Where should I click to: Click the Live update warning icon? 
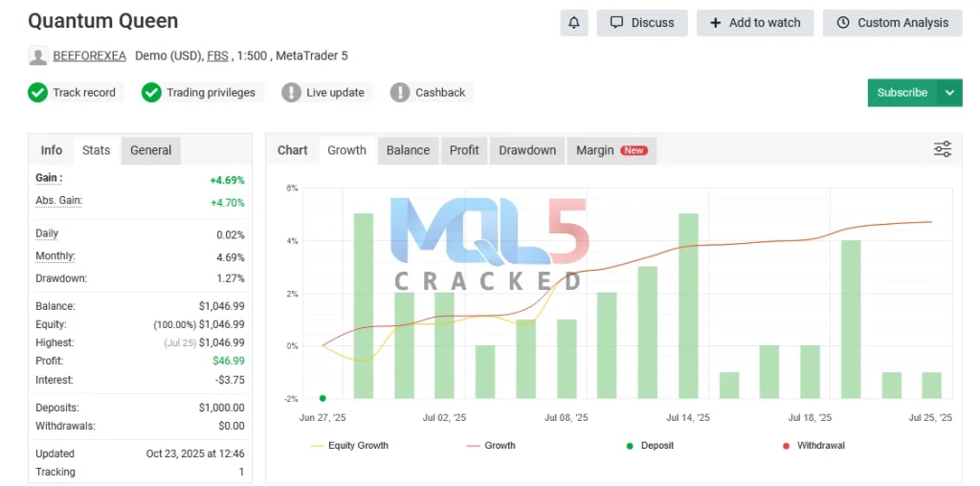coord(291,93)
